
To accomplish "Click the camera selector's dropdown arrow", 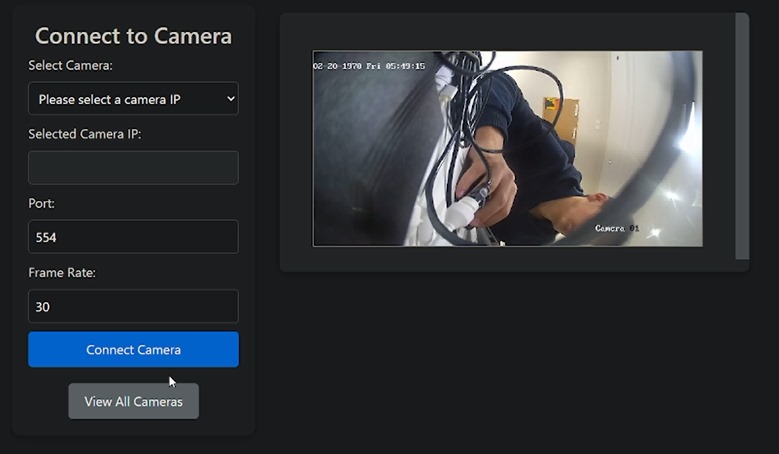I will pyautogui.click(x=231, y=99).
